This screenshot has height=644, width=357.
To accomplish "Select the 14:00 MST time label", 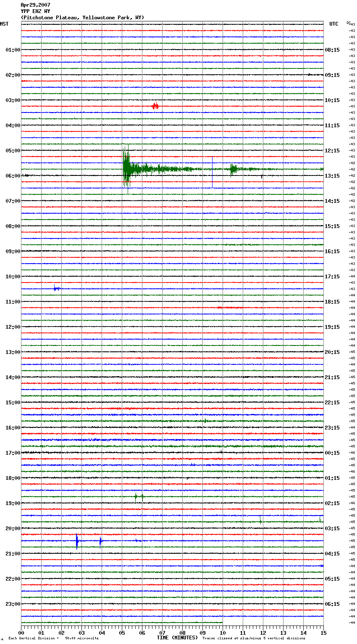I will [13, 377].
